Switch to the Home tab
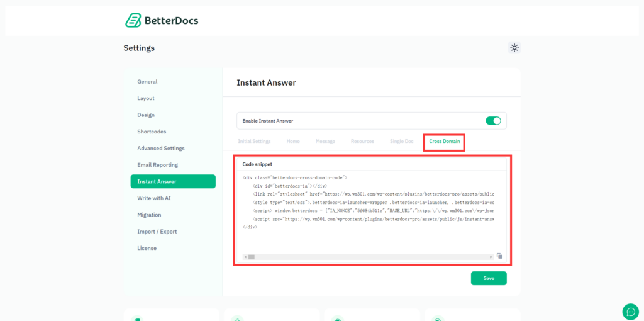Viewport: 644px width, 321px height. click(x=293, y=142)
